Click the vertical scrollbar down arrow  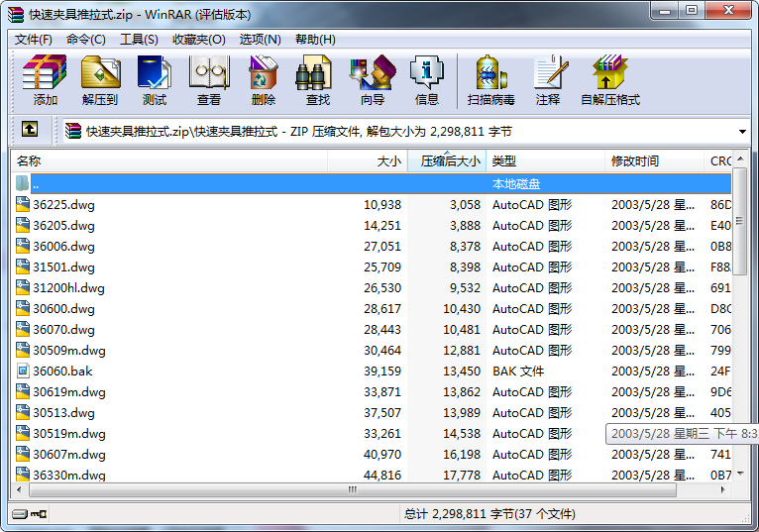point(739,473)
